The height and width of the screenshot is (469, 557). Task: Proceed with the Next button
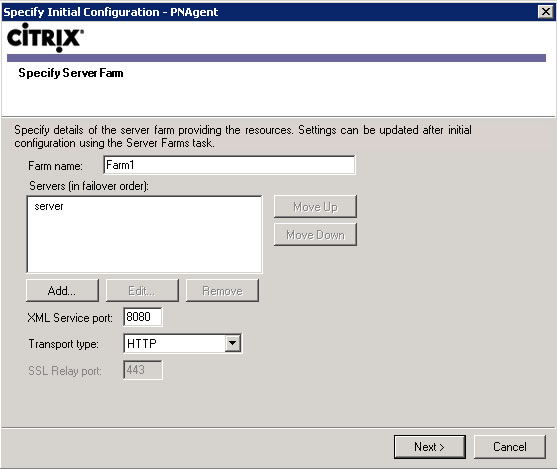[x=429, y=447]
